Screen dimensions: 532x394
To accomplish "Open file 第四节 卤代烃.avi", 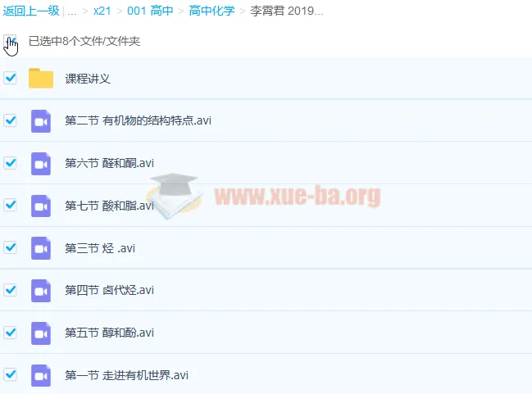I will click(x=109, y=290).
